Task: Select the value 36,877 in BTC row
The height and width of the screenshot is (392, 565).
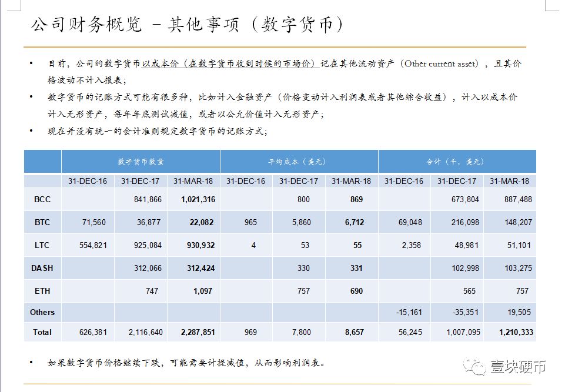Action: (149, 223)
